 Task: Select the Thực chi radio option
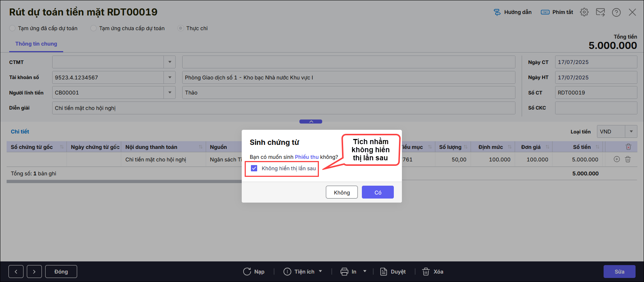(x=181, y=28)
